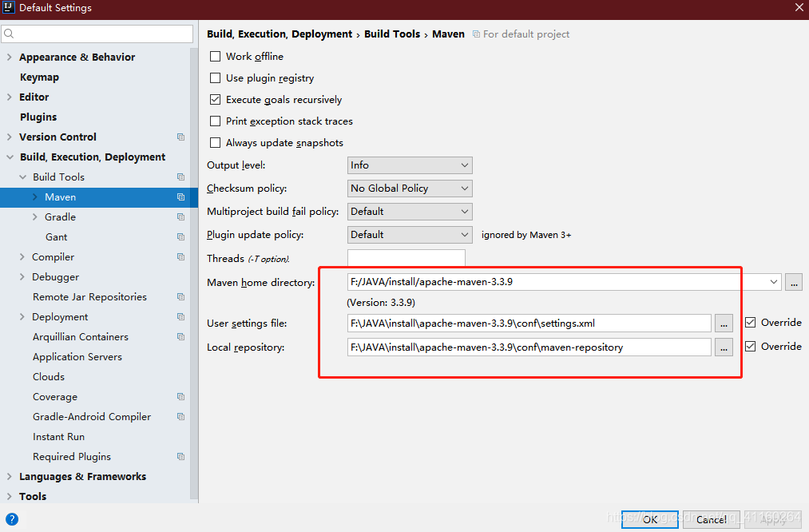Expand Appearance & Behavior tree node

pyautogui.click(x=10, y=58)
